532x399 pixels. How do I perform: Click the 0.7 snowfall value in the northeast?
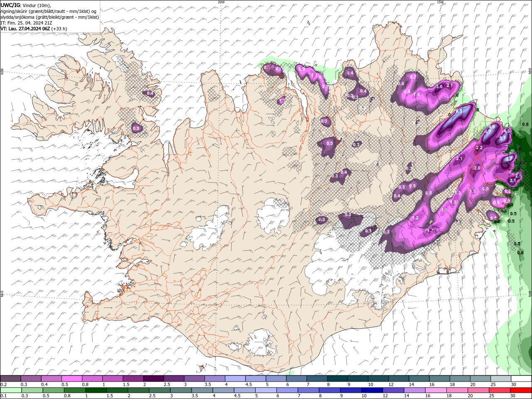[x=413, y=77]
